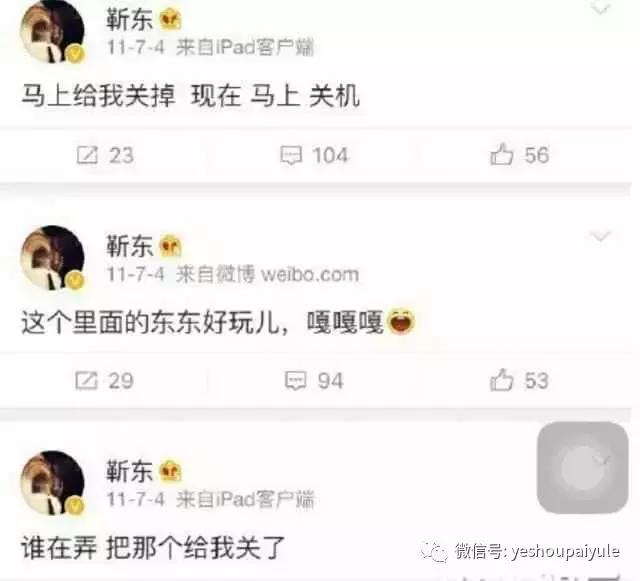Tap the member crown badge on second post
Viewport: 640px width, 581px height.
click(170, 246)
